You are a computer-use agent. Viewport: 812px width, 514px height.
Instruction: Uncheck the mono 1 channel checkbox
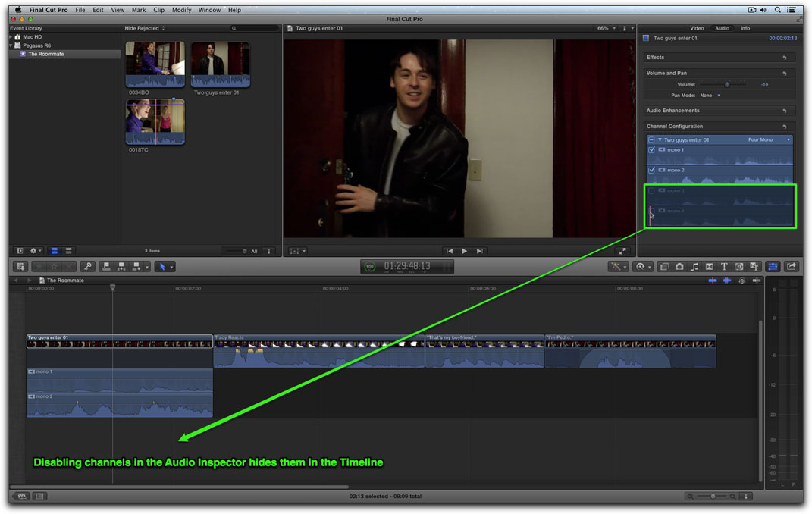click(x=651, y=150)
